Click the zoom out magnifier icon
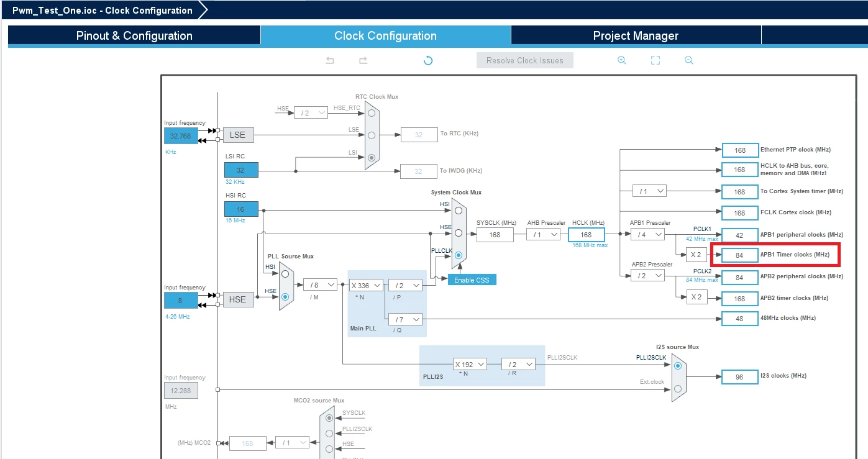Screen dimensions: 868x459 point(688,60)
